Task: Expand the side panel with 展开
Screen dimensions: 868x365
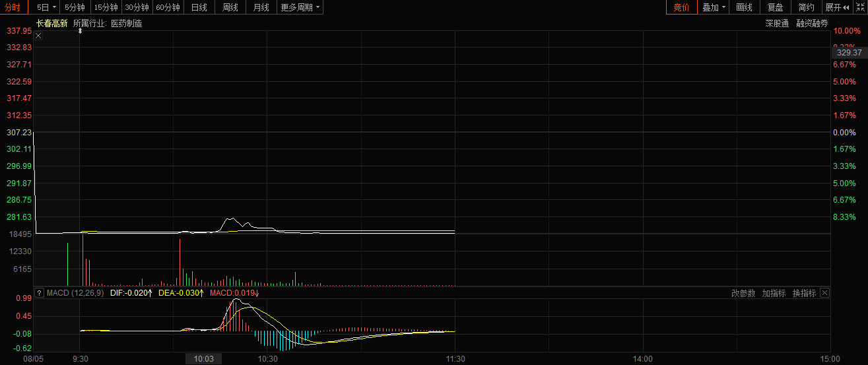Action: 838,7
